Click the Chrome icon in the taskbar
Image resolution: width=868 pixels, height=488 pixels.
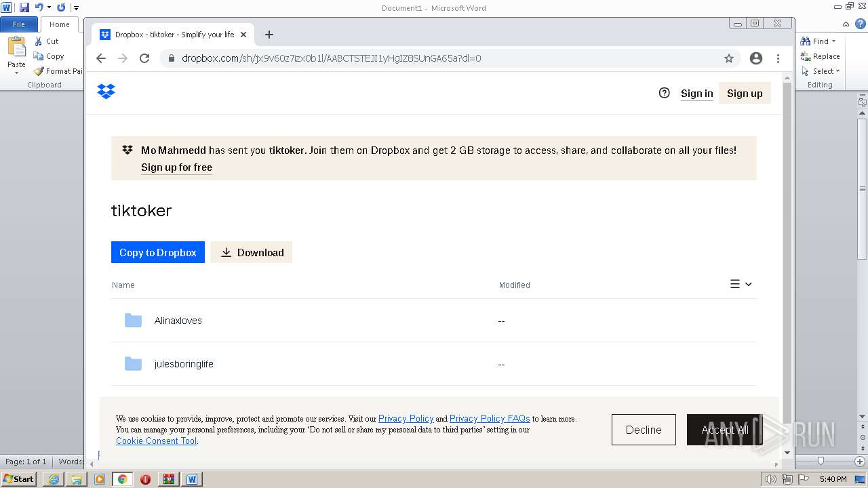[123, 479]
